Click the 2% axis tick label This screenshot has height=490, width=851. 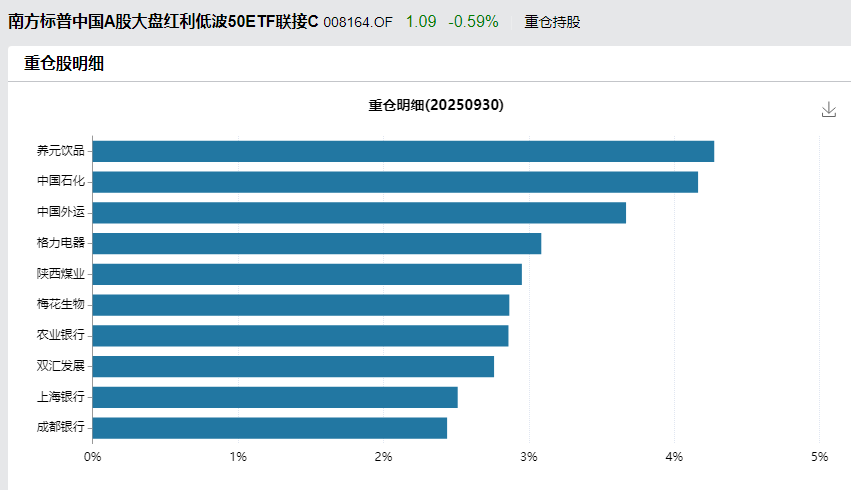(383, 457)
